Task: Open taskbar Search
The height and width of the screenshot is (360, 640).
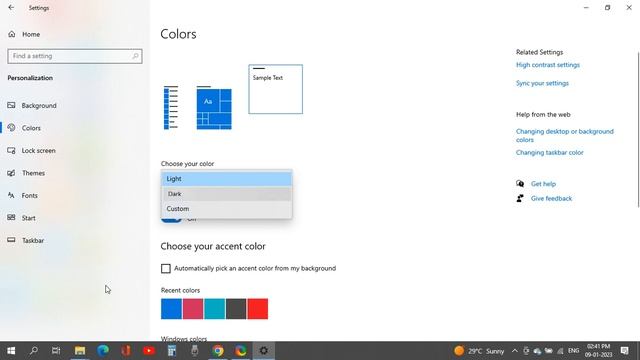Action: point(33,351)
